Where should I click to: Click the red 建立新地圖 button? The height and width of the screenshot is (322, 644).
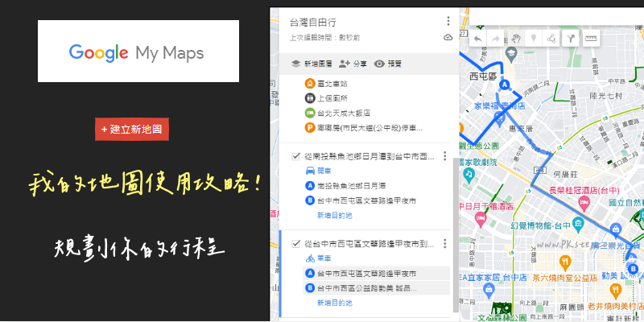tap(132, 130)
